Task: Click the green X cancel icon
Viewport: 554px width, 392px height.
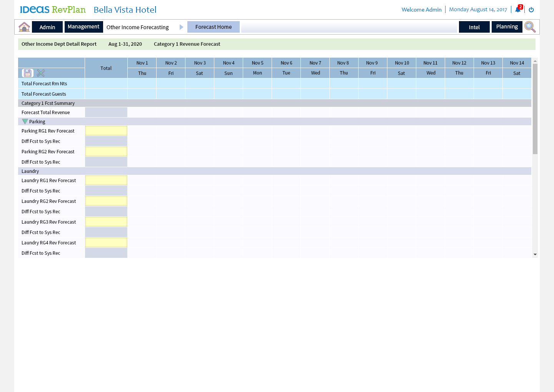Action: tap(41, 73)
